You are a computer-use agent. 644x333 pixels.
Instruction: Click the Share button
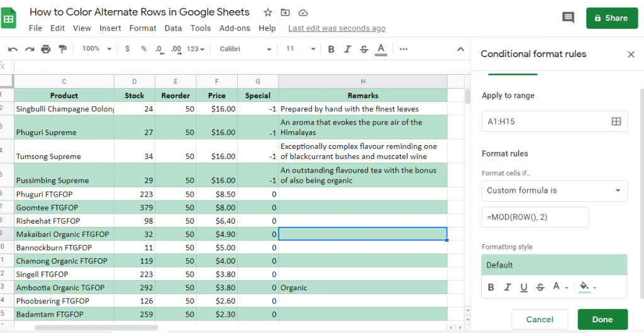click(612, 18)
